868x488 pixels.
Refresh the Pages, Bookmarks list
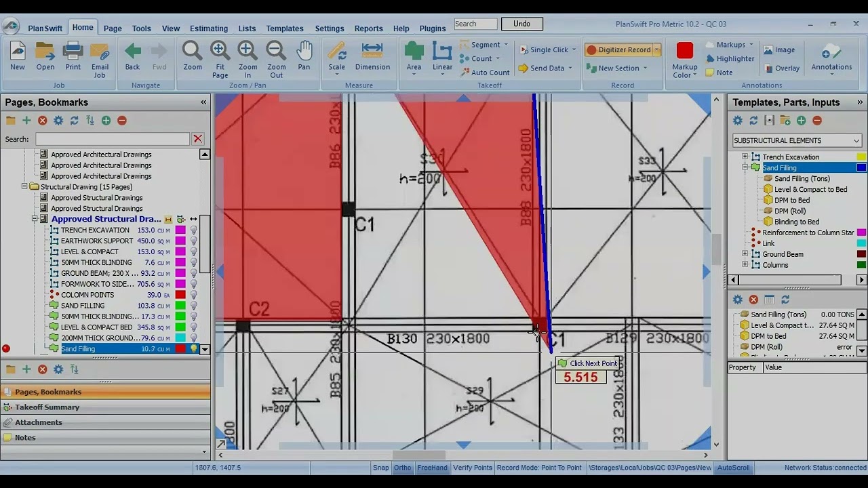tap(74, 121)
